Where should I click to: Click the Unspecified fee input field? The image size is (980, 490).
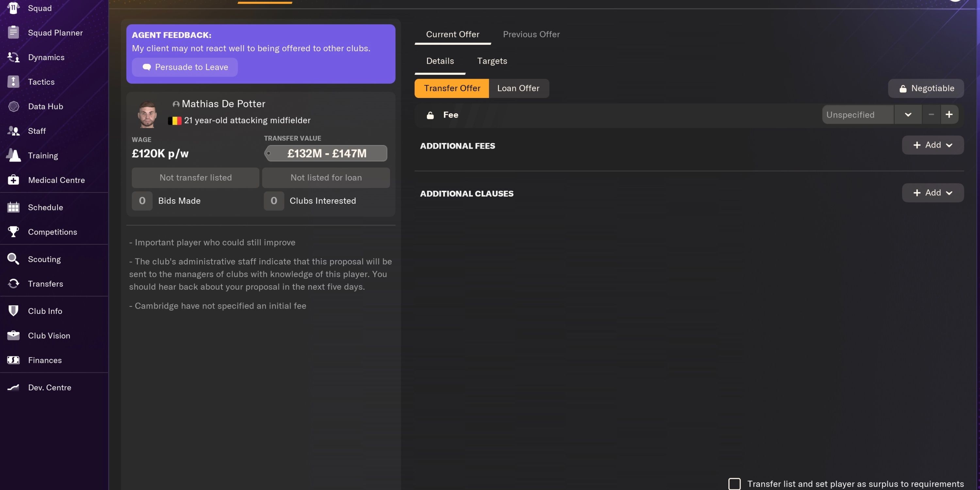point(858,114)
